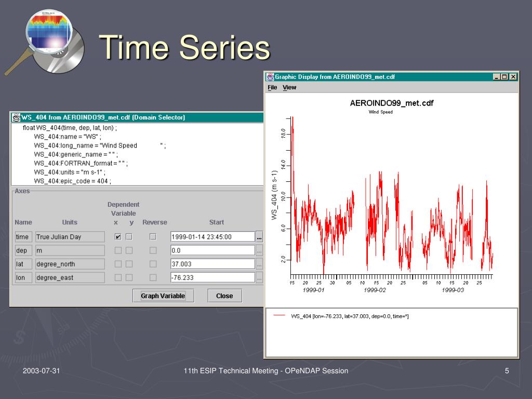Click the line WS_404:epic_code = 404
The image size is (532, 399).
72,181
